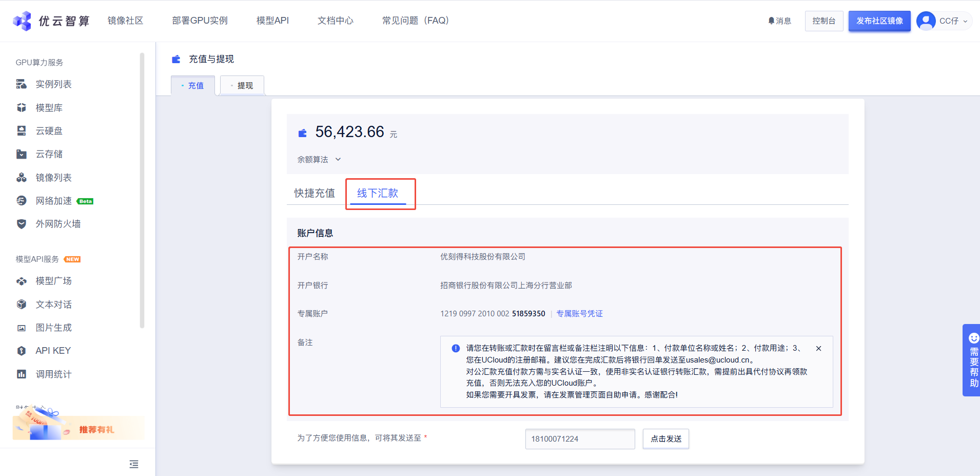Open the CC仔 account dropdown
The width and height of the screenshot is (980, 476).
click(x=953, y=21)
